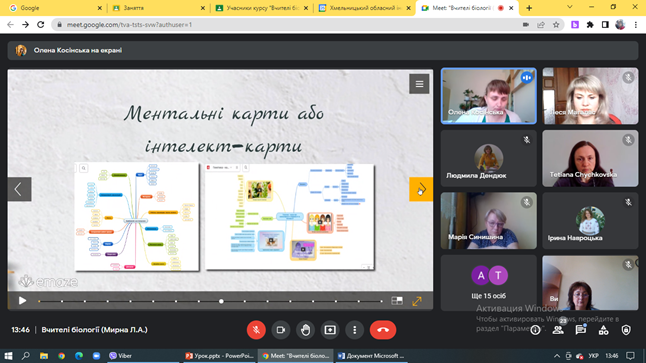The height and width of the screenshot is (363, 646).
Task: Toggle the camera button off
Action: (x=281, y=330)
